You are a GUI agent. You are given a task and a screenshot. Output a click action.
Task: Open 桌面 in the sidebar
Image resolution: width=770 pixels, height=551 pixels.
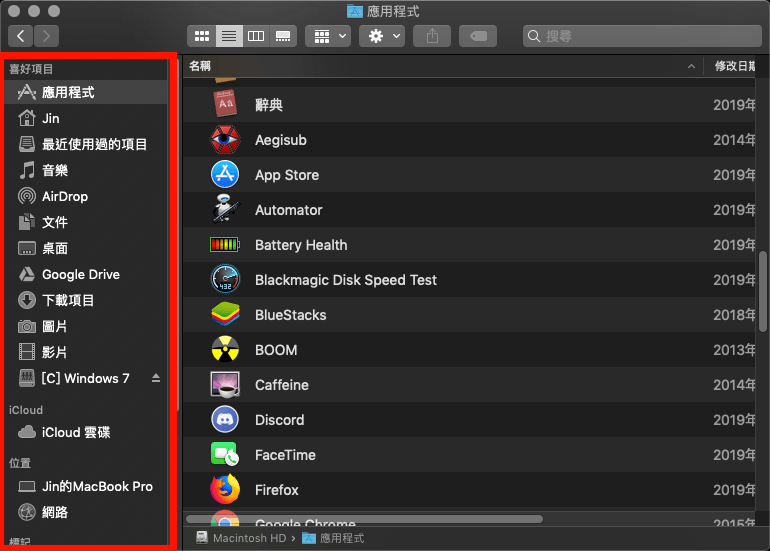click(86, 248)
